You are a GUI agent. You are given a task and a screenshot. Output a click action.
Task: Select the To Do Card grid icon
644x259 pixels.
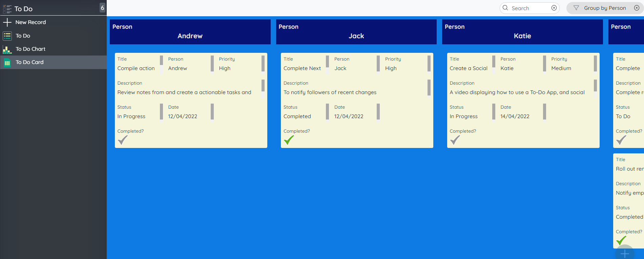[7, 63]
